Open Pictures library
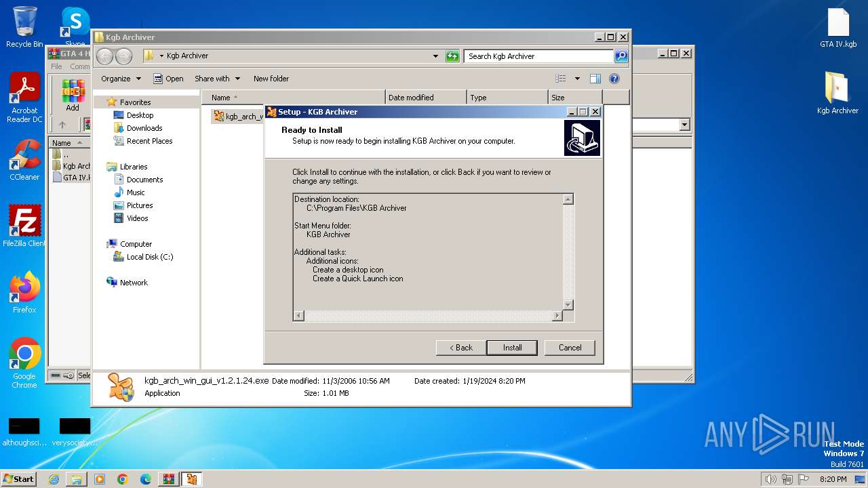 point(140,205)
